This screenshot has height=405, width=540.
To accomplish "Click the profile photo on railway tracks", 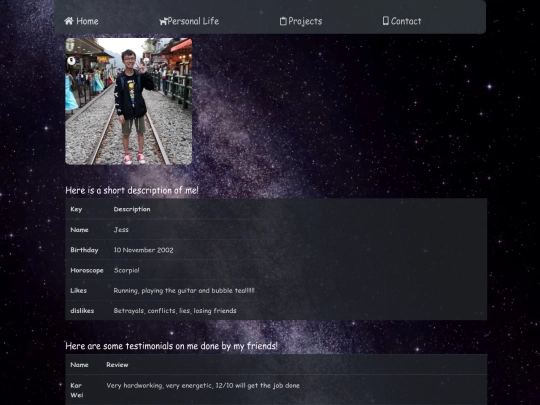I will pos(129,101).
